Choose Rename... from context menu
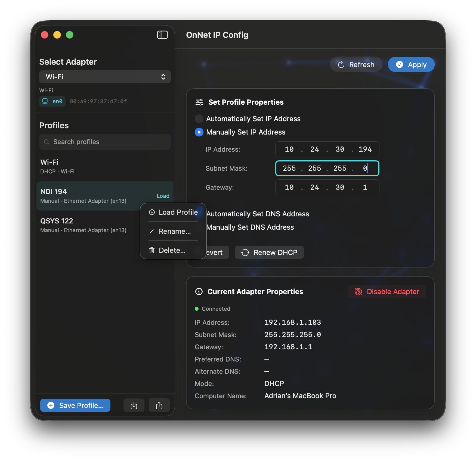The image size is (476, 461). pos(173,231)
